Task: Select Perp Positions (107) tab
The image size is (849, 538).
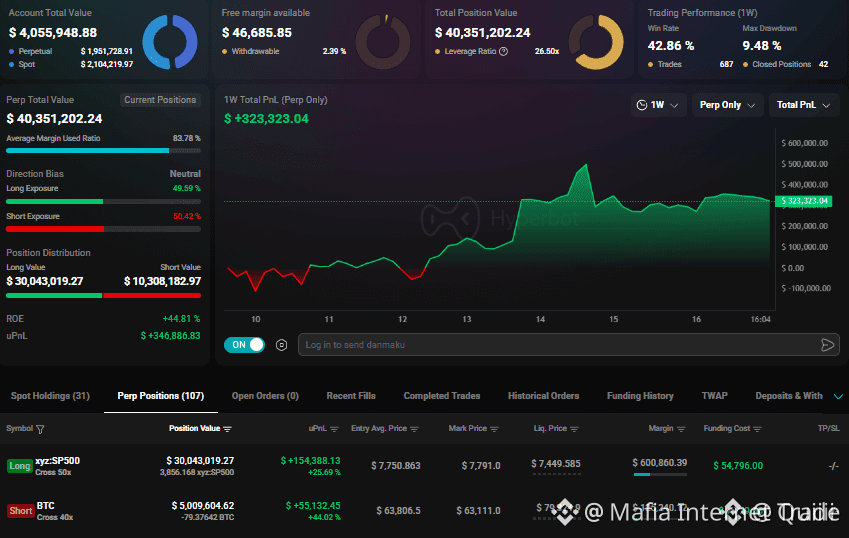Action: pos(161,396)
